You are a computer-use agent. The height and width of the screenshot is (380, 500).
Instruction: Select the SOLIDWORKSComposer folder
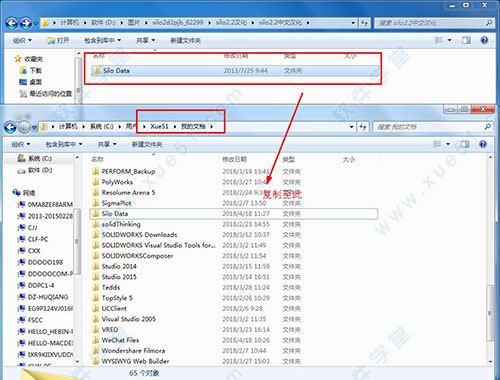pyautogui.click(x=133, y=256)
